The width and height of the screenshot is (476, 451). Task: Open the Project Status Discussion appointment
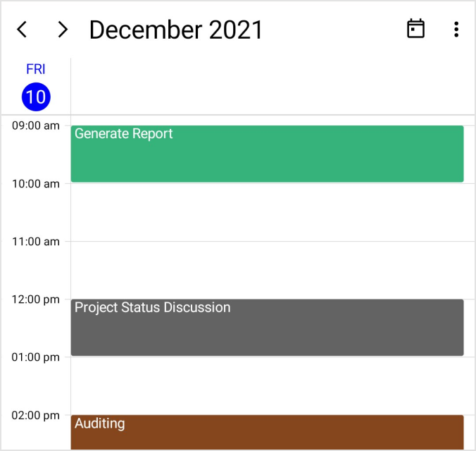coord(267,328)
